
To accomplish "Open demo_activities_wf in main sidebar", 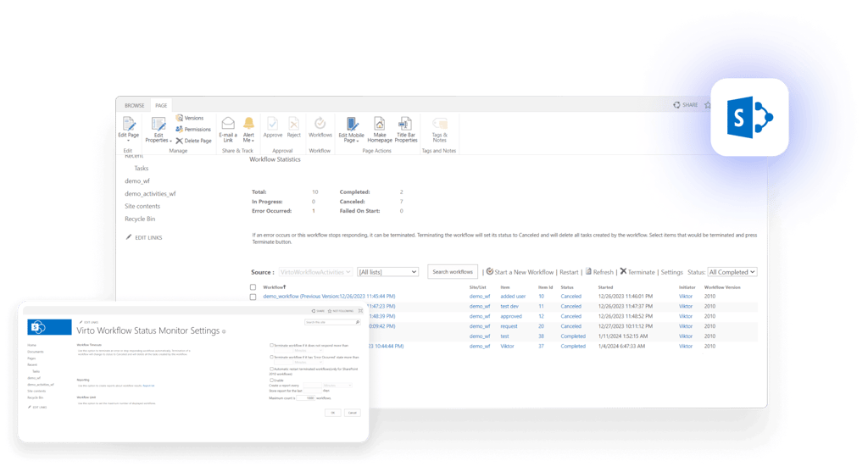I will coord(150,194).
